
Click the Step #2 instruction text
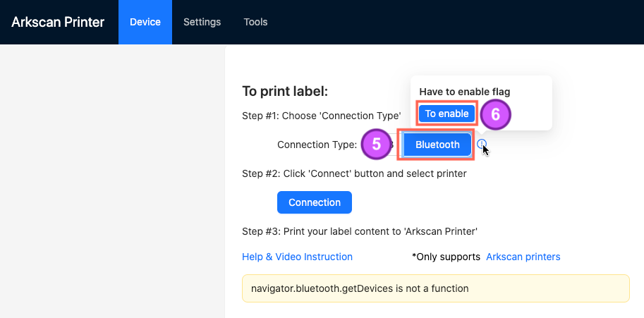click(x=354, y=173)
